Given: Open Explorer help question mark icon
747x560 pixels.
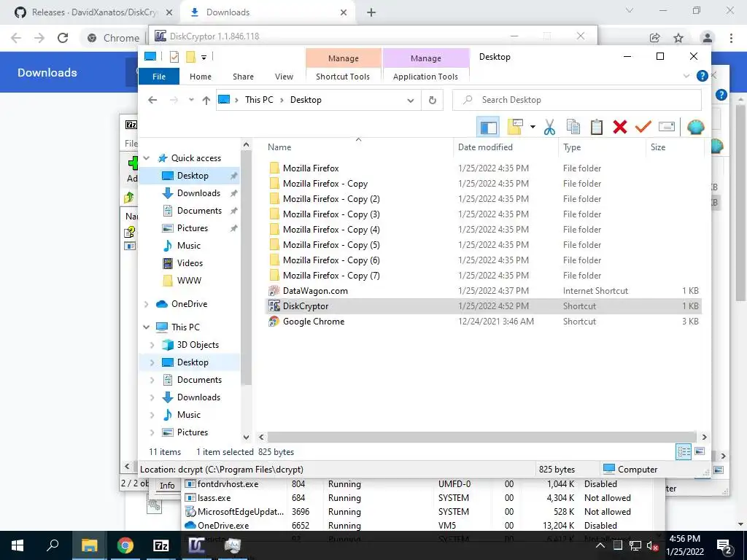Looking at the screenshot, I should click(702, 76).
